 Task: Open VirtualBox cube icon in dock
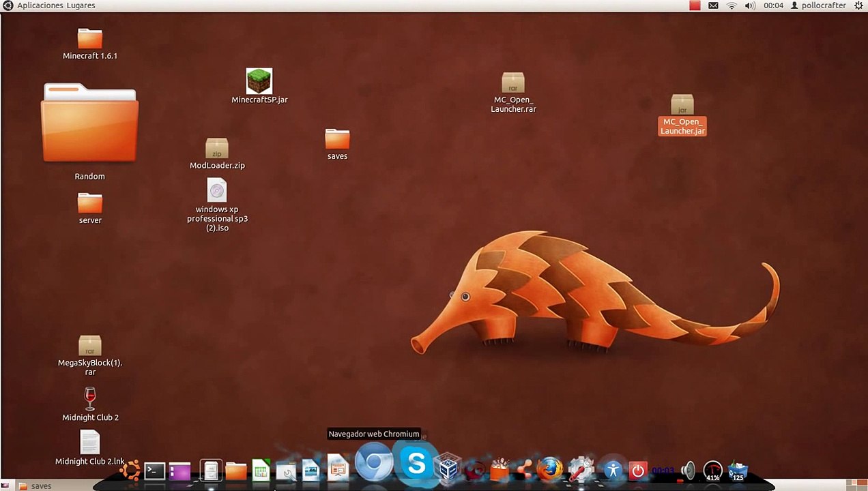pyautogui.click(x=448, y=468)
